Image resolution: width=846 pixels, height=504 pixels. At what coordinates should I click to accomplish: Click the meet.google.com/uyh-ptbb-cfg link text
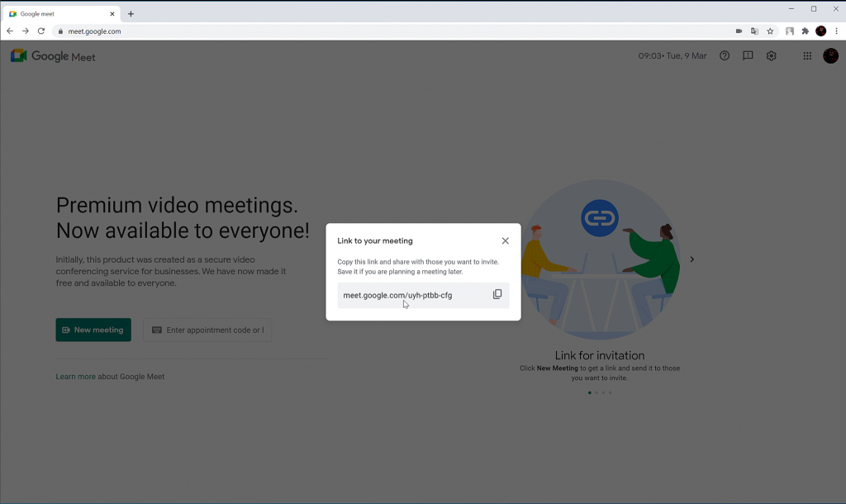[397, 295]
